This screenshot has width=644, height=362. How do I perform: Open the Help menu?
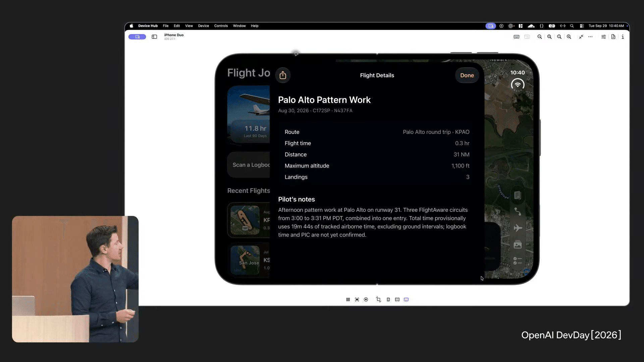tap(255, 26)
